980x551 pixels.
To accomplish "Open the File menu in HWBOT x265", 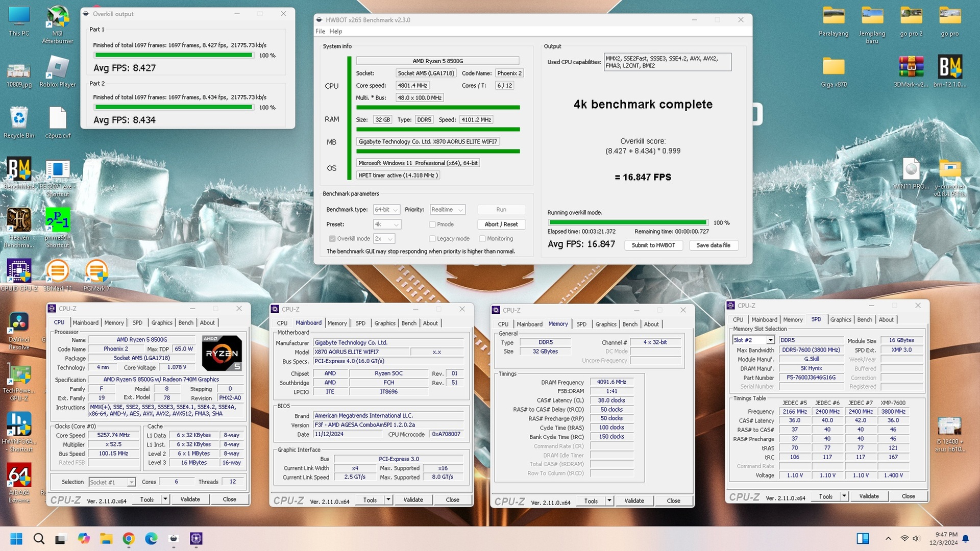I will tap(320, 31).
